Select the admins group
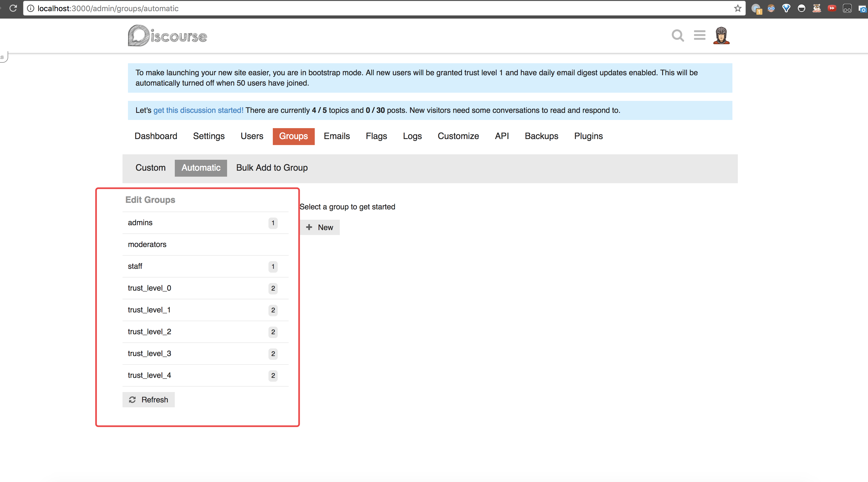This screenshot has height=482, width=868. tap(140, 223)
